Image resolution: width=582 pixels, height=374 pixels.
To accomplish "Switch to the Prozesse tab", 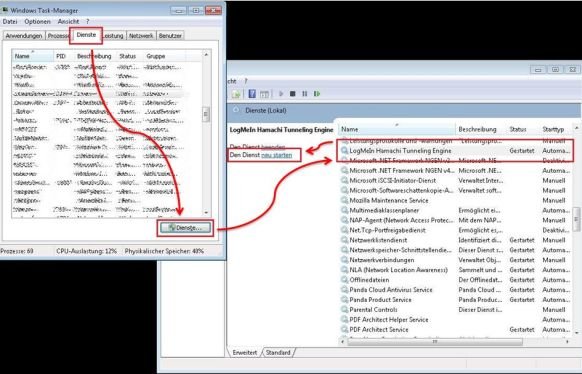I will pos(58,36).
